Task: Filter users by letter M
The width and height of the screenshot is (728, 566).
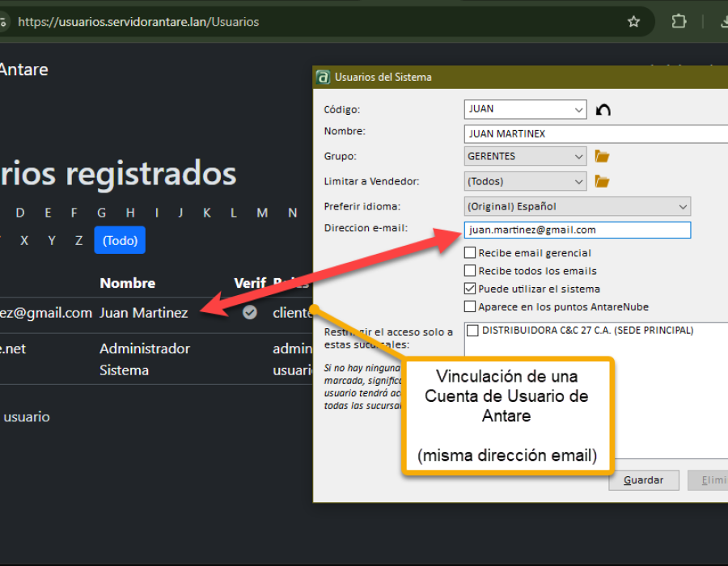Action: (x=262, y=213)
